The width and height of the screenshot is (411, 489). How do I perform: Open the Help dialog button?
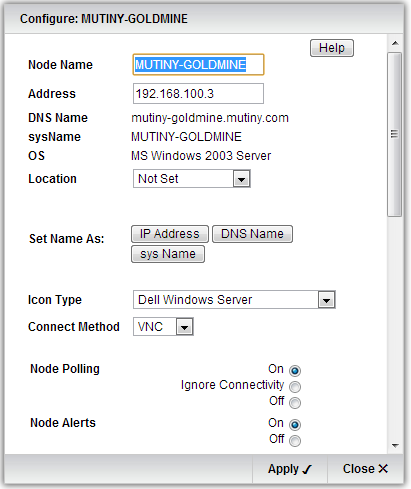(332, 48)
